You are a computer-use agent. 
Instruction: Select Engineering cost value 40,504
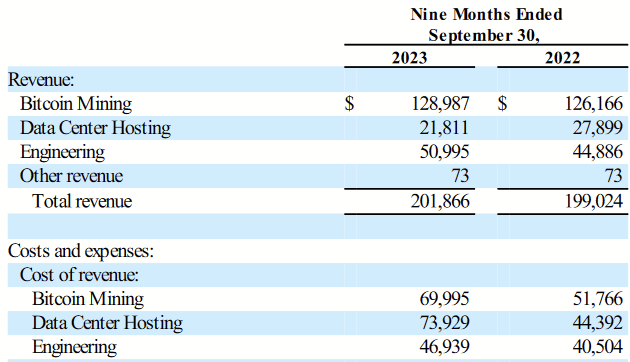(597, 347)
